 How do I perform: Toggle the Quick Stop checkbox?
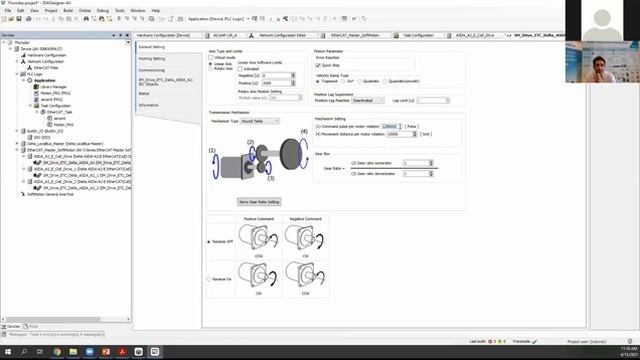pyautogui.click(x=318, y=65)
